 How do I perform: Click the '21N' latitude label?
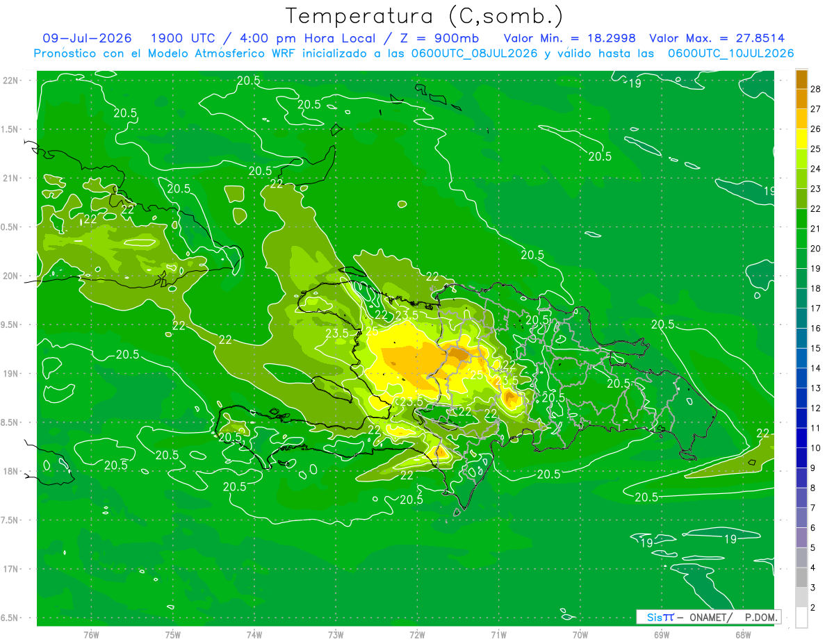click(x=10, y=178)
